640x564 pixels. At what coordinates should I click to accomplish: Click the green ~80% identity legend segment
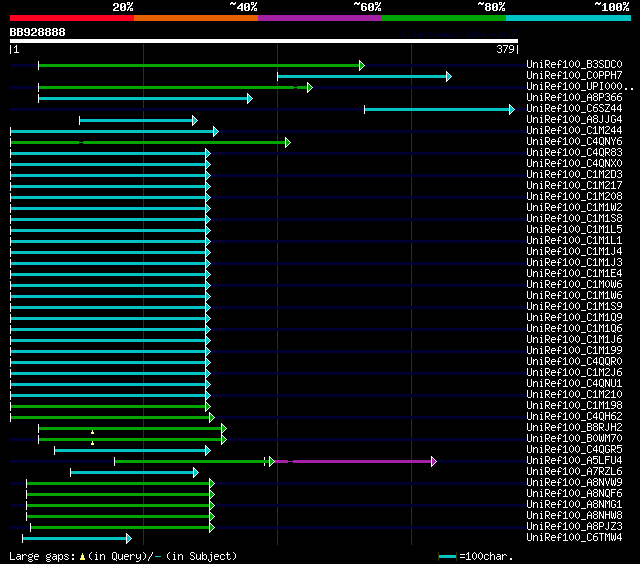444,18
